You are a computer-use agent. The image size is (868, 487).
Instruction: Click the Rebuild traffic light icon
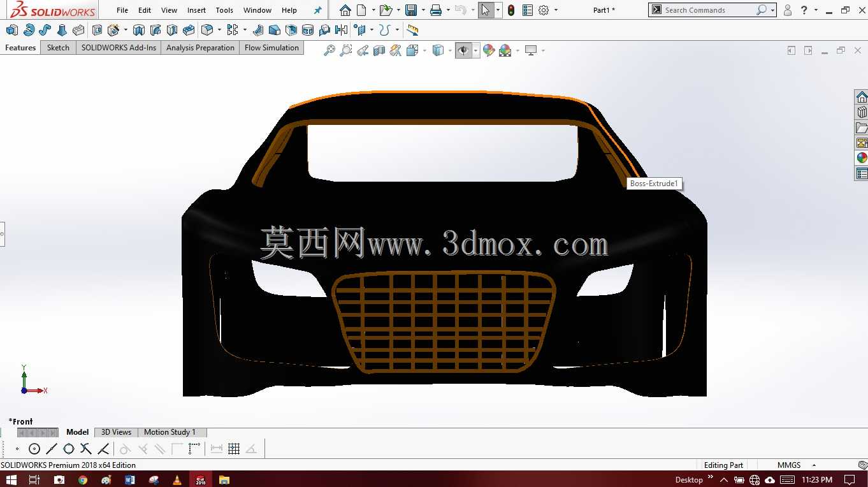[511, 10]
